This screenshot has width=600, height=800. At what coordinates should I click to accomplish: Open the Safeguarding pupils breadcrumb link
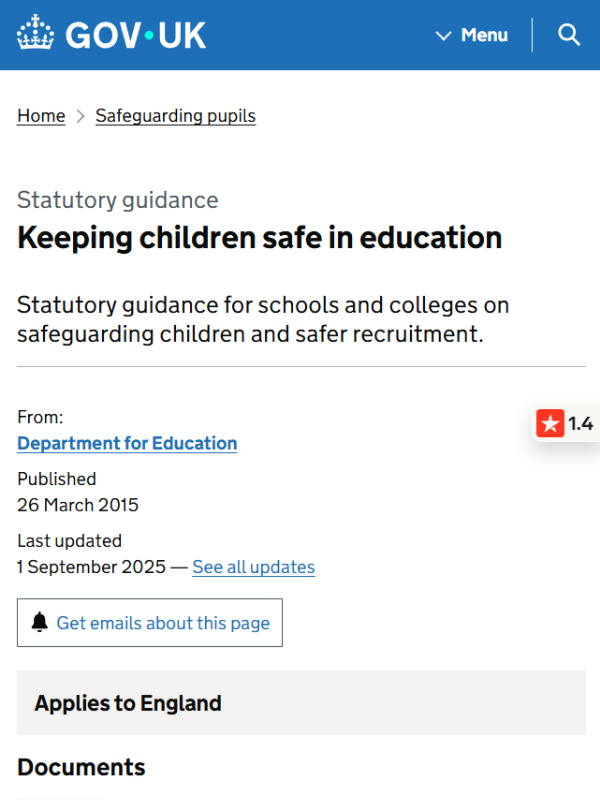click(x=176, y=116)
